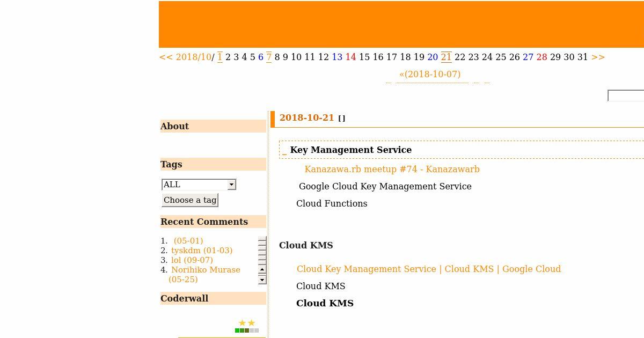Viewport: 644px width, 338px height.
Task: Click calendar day 28
Action: point(541,57)
